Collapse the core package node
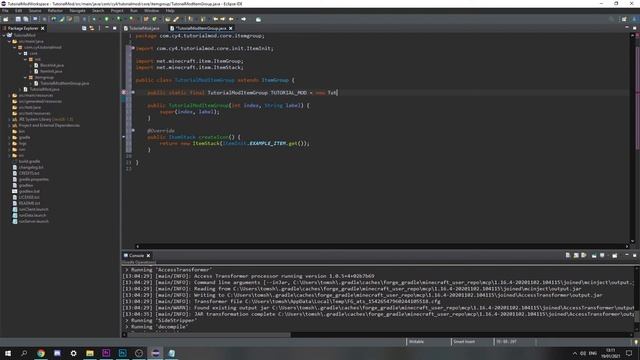 [20, 53]
